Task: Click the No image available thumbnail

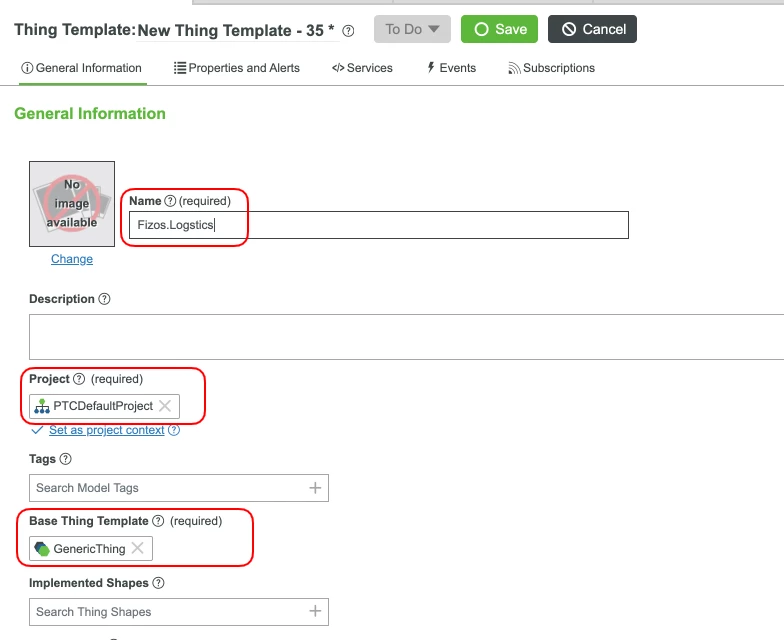Action: pyautogui.click(x=72, y=204)
